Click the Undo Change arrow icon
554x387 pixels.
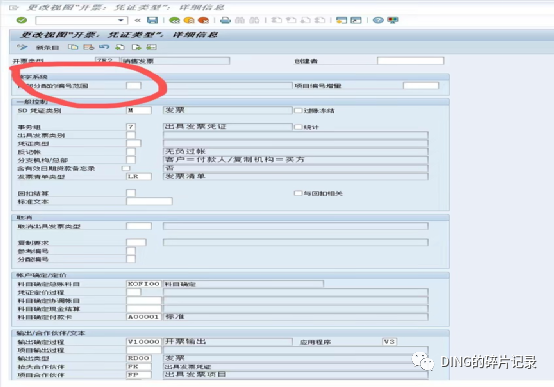pos(104,47)
